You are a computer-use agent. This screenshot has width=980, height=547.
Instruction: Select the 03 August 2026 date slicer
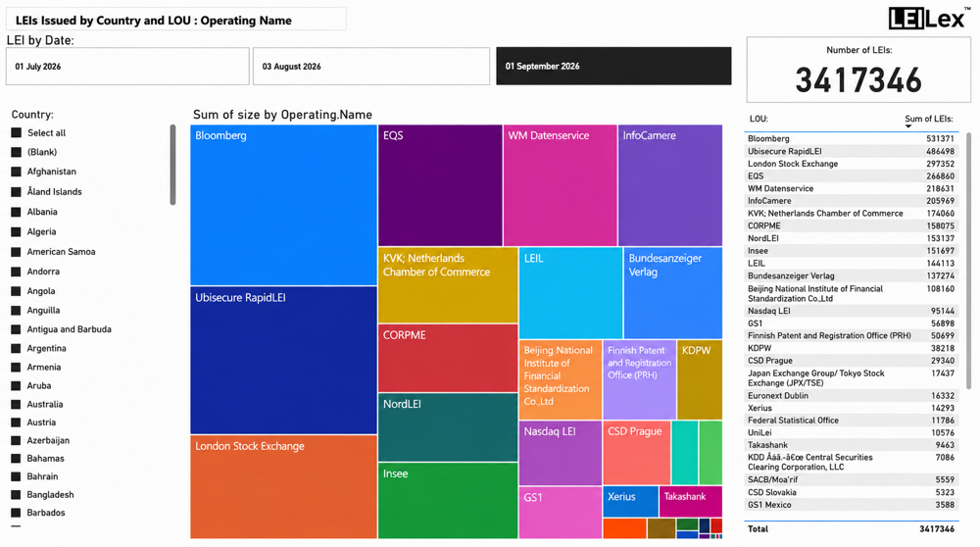(x=371, y=67)
